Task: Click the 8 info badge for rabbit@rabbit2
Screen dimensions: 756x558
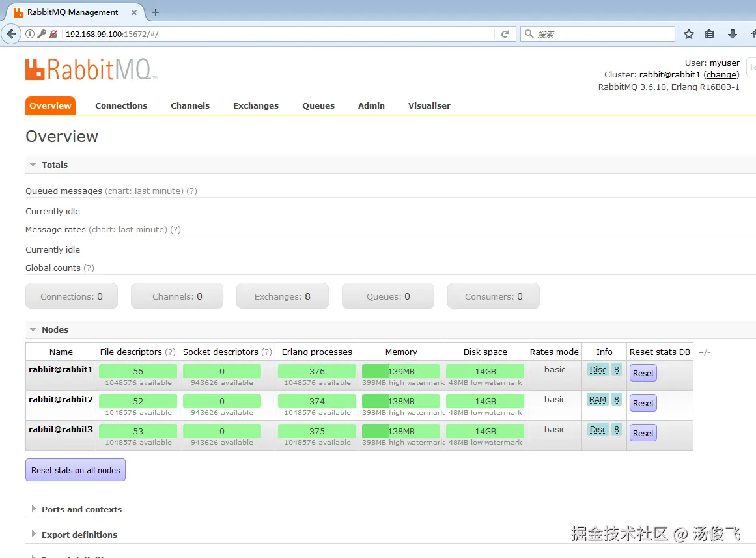Action: tap(616, 399)
